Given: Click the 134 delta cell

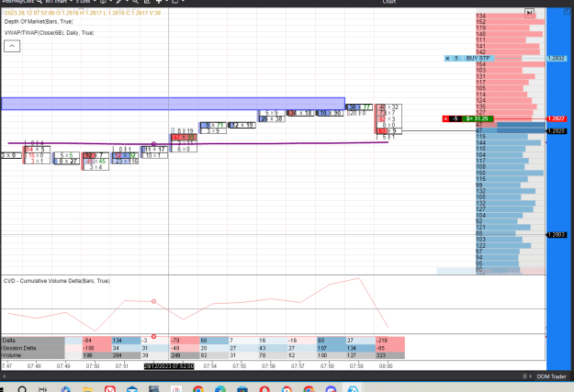Looking at the screenshot, I should point(126,341).
